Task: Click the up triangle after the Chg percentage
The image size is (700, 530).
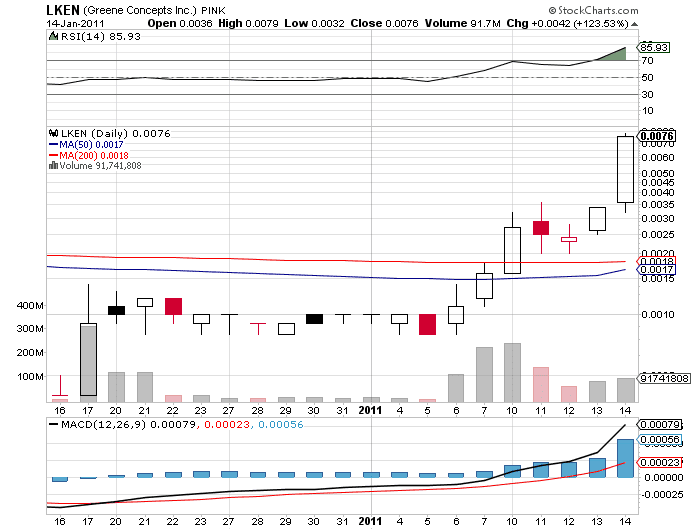Action: (x=634, y=24)
